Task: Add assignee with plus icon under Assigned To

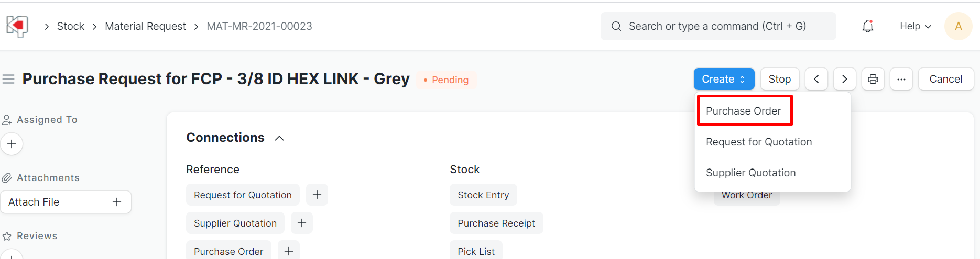Action: click(12, 144)
